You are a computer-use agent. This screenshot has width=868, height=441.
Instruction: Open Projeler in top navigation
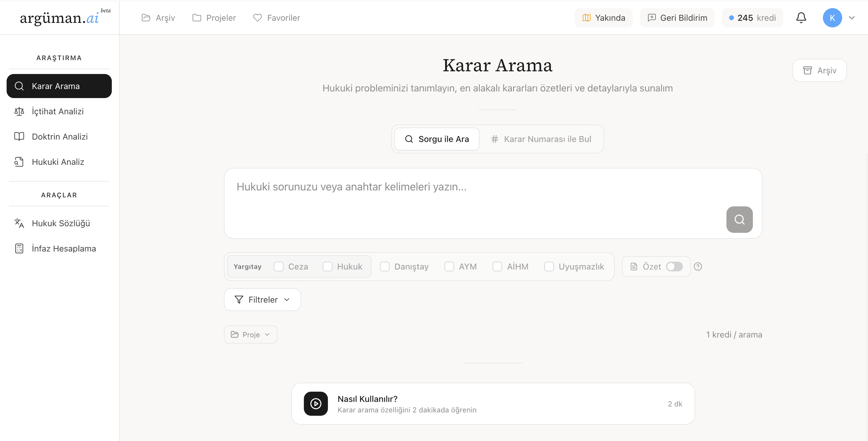(214, 17)
